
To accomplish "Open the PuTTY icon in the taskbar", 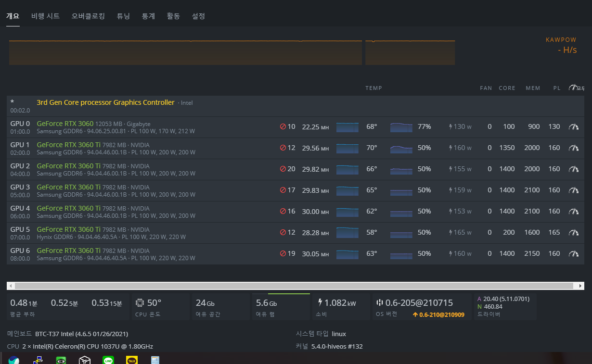I will (38, 360).
